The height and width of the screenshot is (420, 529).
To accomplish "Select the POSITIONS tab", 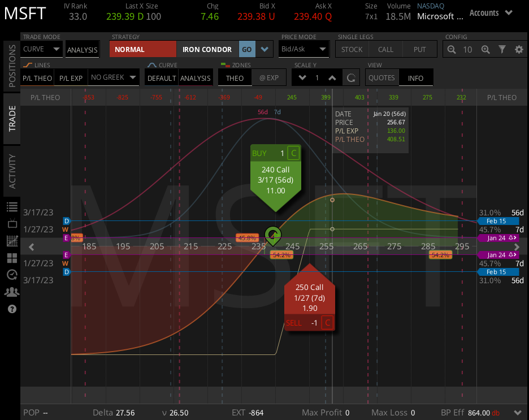I will pos(11,65).
